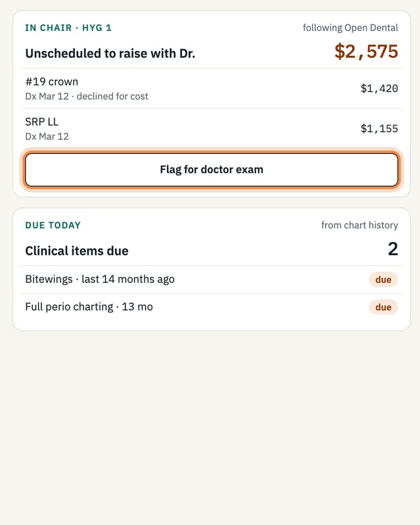This screenshot has width=420, height=525.
Task: Select the DUE TODAY section label
Action: coord(53,225)
